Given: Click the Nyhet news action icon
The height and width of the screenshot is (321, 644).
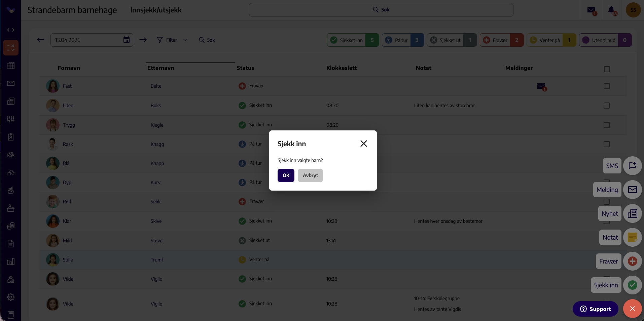Looking at the screenshot, I should pos(632,213).
